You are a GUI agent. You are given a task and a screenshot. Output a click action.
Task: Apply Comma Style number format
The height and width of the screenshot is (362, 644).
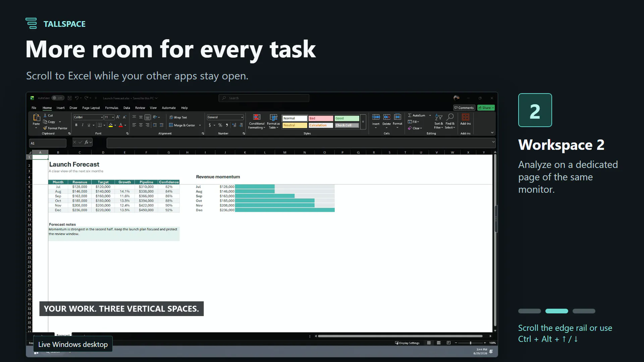[227, 125]
